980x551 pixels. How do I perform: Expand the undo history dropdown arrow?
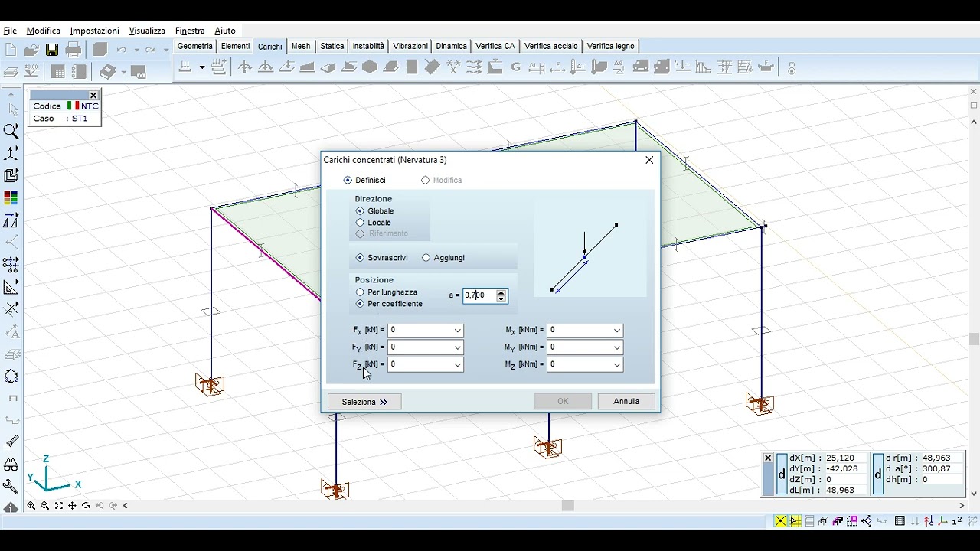click(x=136, y=50)
